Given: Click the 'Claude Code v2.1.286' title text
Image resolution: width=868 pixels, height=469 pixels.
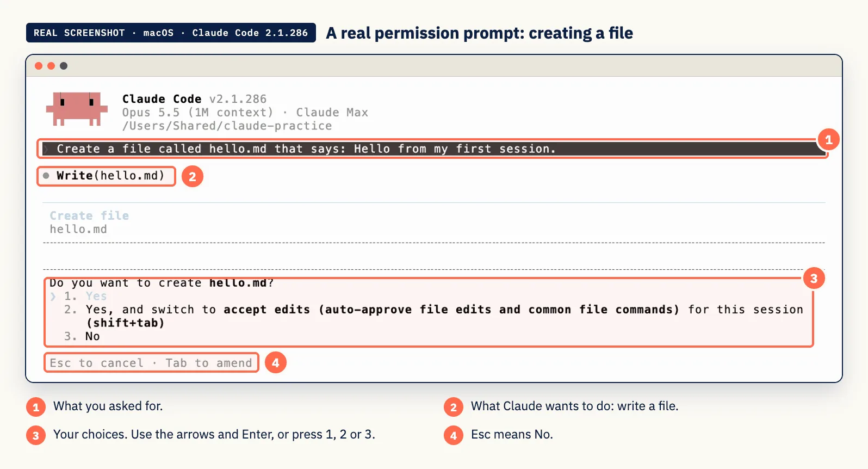Looking at the screenshot, I should pos(194,99).
